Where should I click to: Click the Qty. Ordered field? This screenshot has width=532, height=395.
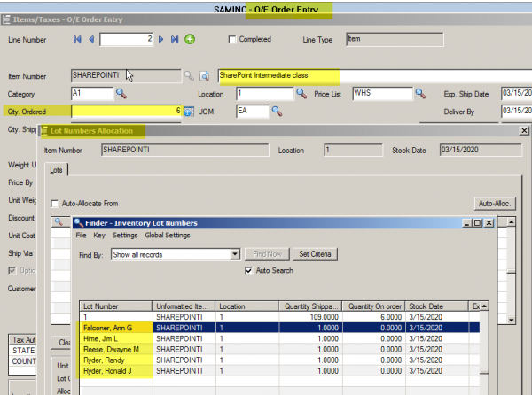(127, 111)
